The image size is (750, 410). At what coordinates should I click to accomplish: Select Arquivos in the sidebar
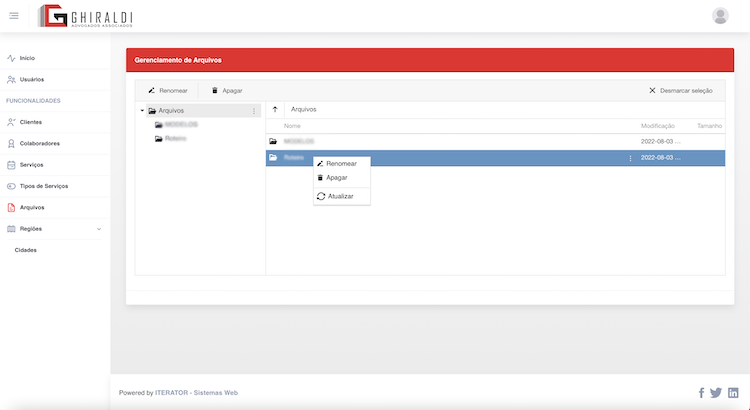pos(32,208)
